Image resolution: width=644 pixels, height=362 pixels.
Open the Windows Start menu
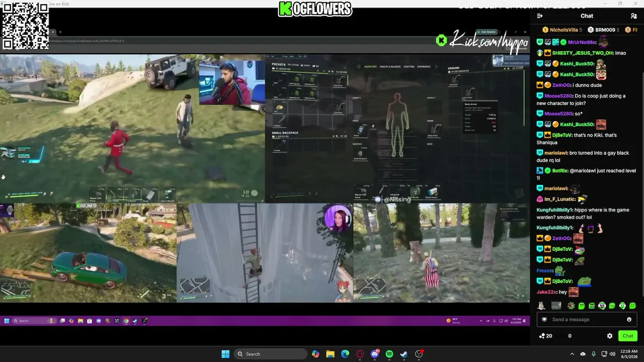point(225,354)
